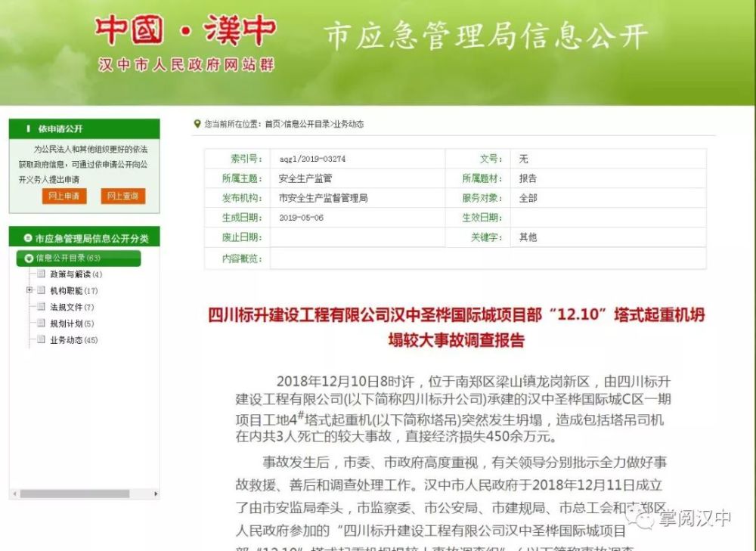Open 业务动态 (45) category in the tree
The image size is (756, 551).
[74, 340]
